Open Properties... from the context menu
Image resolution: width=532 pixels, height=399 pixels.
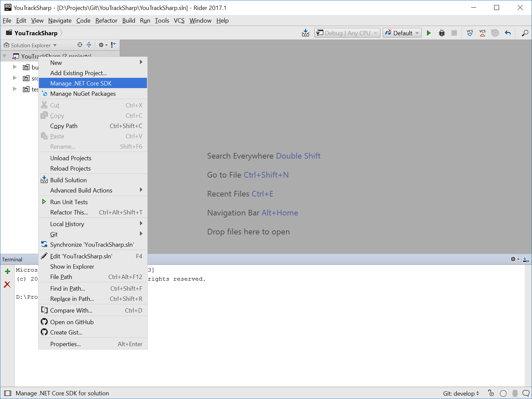[x=93, y=344]
